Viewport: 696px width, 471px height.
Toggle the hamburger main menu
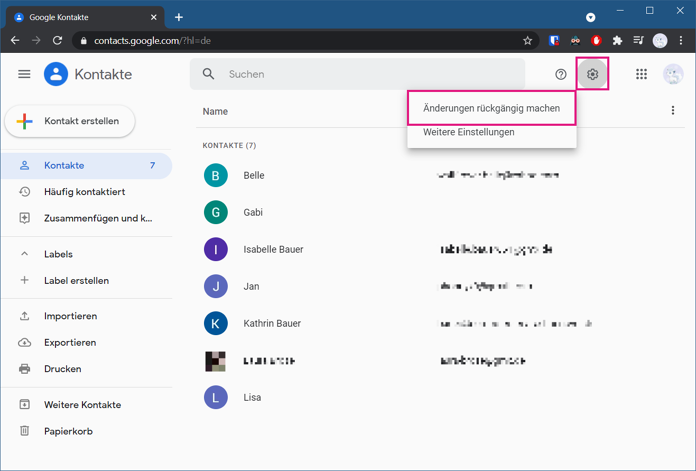click(24, 74)
